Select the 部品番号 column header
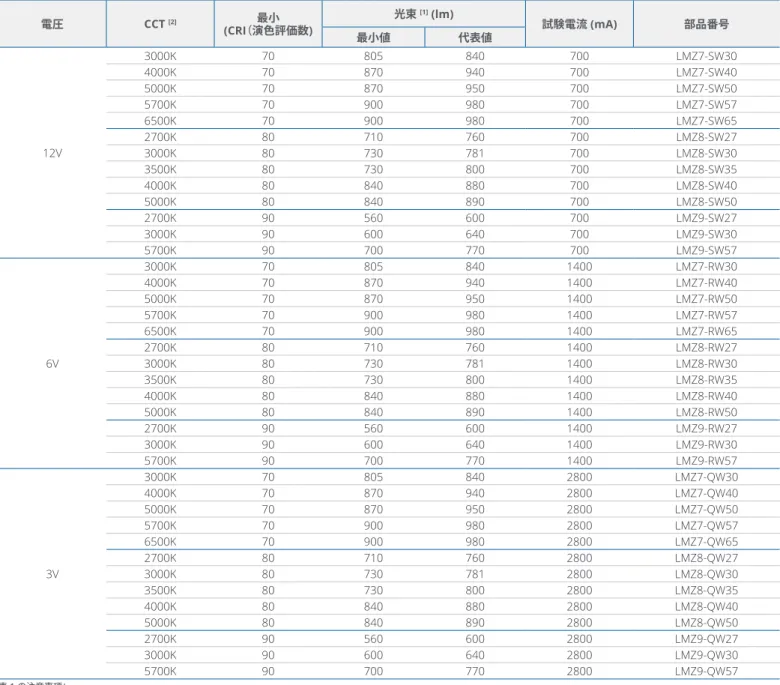The height and width of the screenshot is (685, 780). [706, 24]
